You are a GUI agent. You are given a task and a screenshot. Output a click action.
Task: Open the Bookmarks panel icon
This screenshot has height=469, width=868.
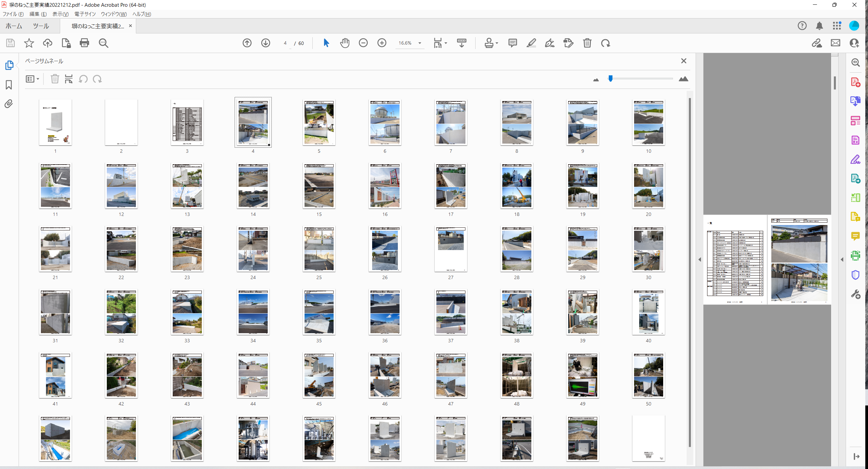pos(9,84)
